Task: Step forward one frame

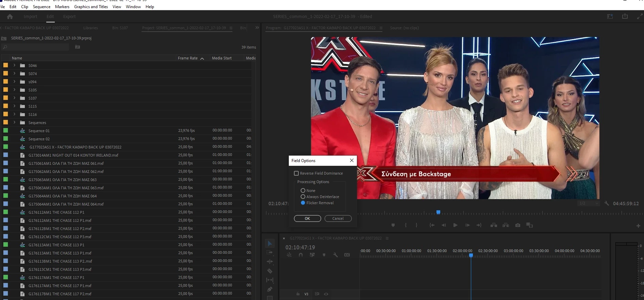Action: click(467, 225)
